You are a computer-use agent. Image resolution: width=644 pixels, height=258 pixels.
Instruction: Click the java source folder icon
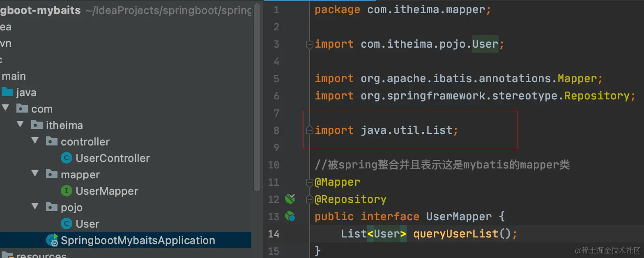tap(7, 92)
